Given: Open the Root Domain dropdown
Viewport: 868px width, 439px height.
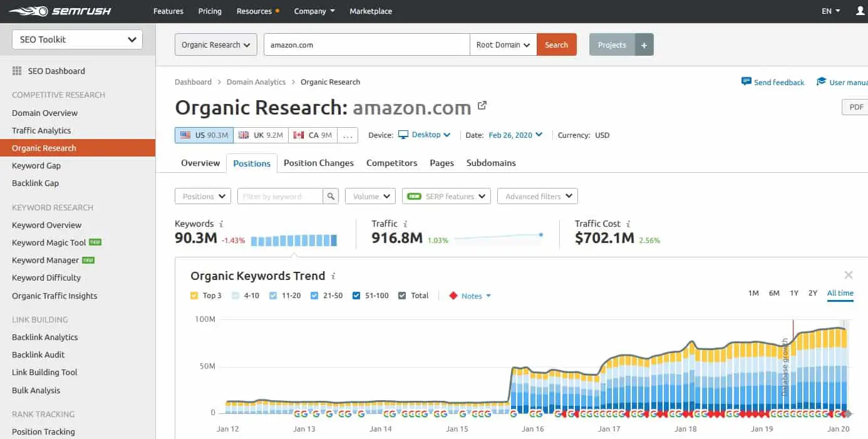Looking at the screenshot, I should 503,45.
